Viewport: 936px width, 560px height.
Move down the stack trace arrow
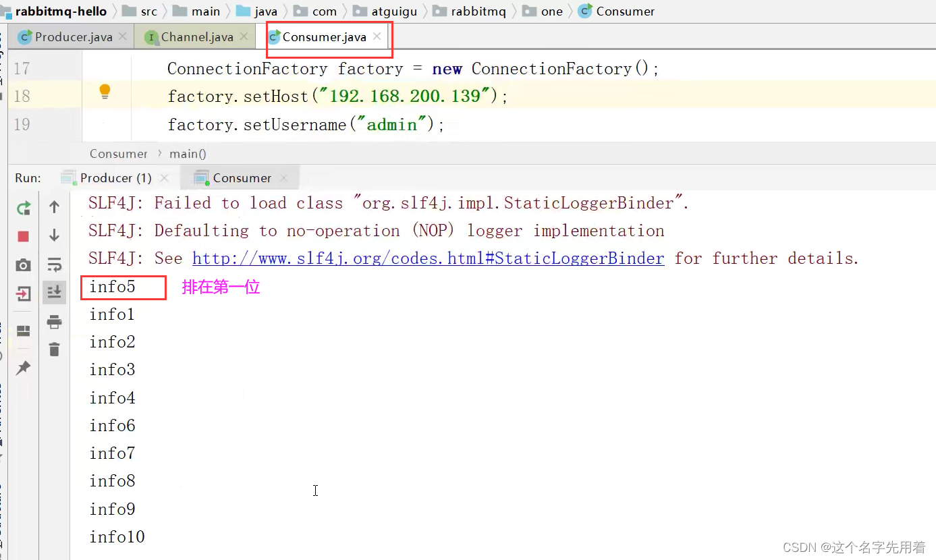(x=55, y=235)
